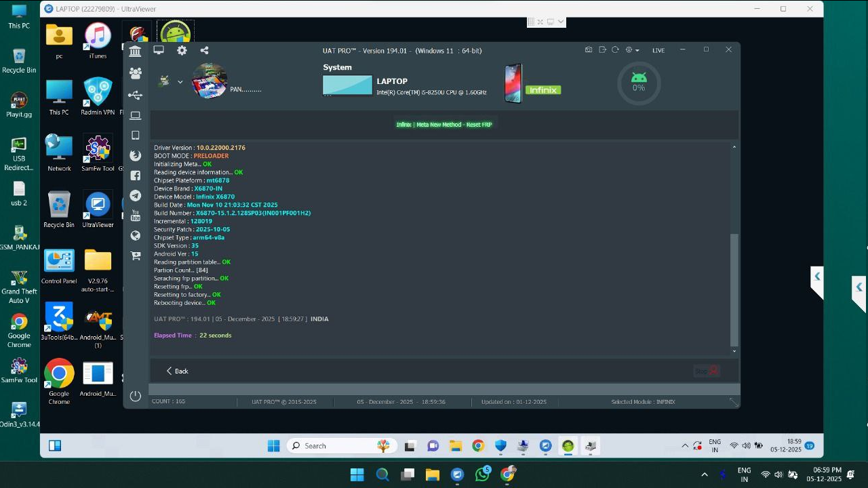Click the Infinix brand logo
The width and height of the screenshot is (868, 488).
(x=543, y=89)
